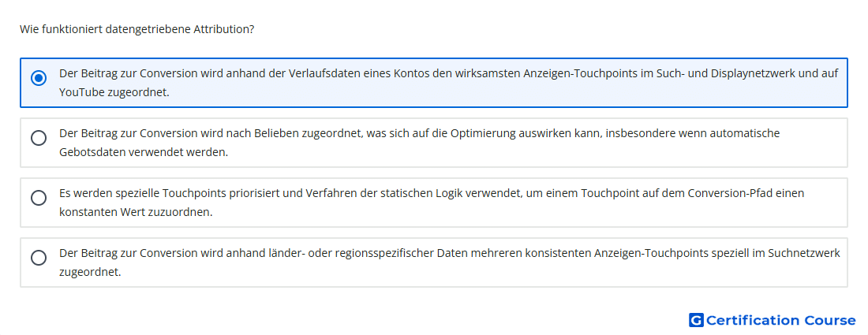
Task: Choose radio button for 'statischen Logik' answer
Action: point(38,198)
